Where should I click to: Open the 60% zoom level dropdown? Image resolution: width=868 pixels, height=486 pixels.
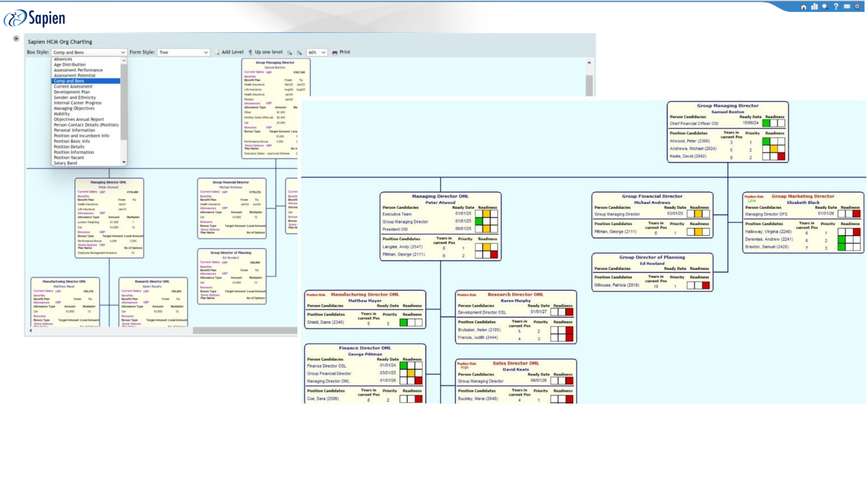tap(316, 52)
